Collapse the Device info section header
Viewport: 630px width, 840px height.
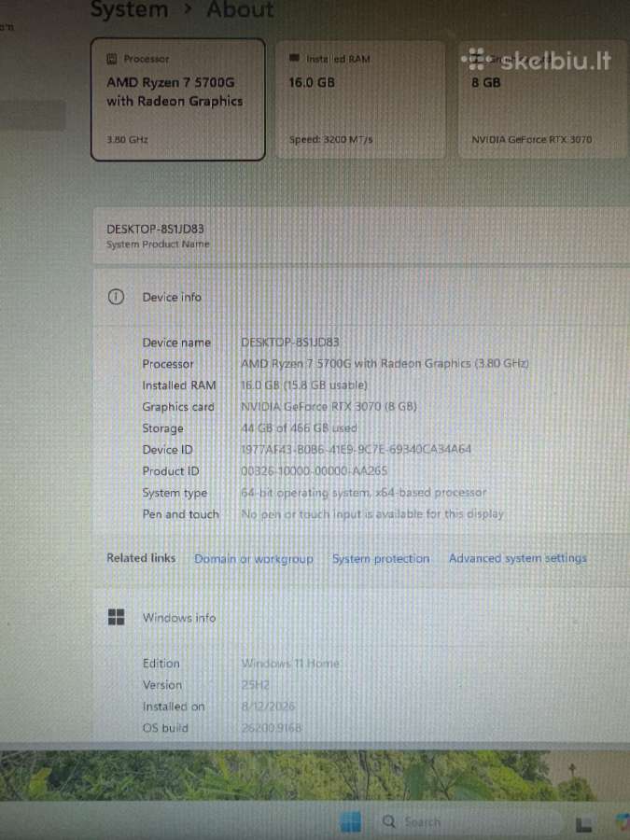pyautogui.click(x=360, y=296)
